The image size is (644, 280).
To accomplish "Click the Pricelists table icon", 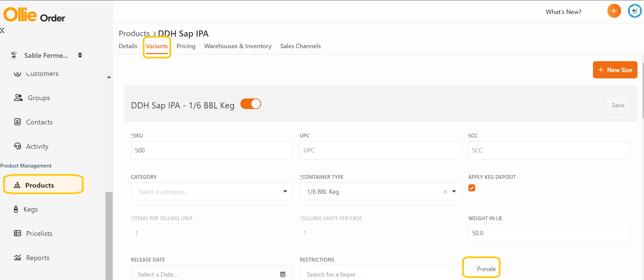I will click(17, 233).
